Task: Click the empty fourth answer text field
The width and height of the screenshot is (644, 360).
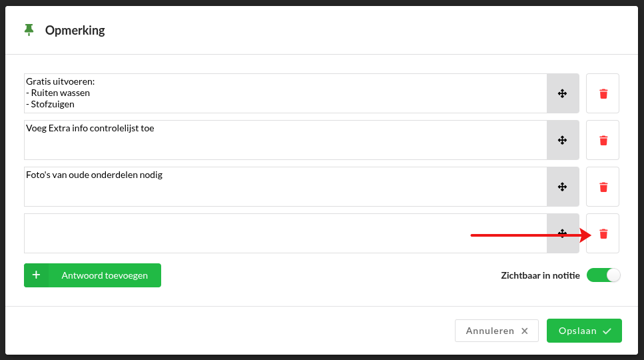Action: coord(285,233)
